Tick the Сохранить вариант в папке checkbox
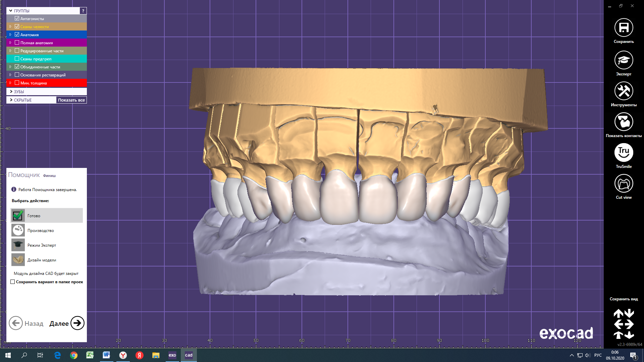Viewport: 644px width, 362px height. [13, 282]
